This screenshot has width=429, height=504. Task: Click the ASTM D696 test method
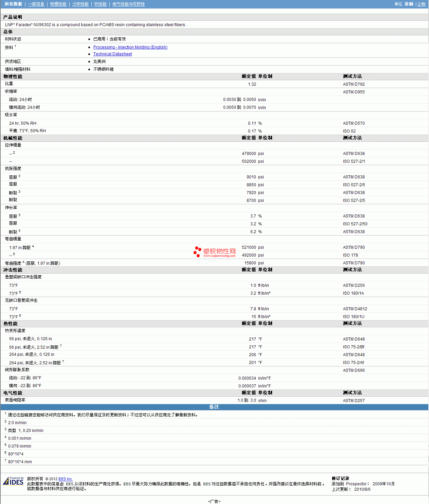coord(354,370)
